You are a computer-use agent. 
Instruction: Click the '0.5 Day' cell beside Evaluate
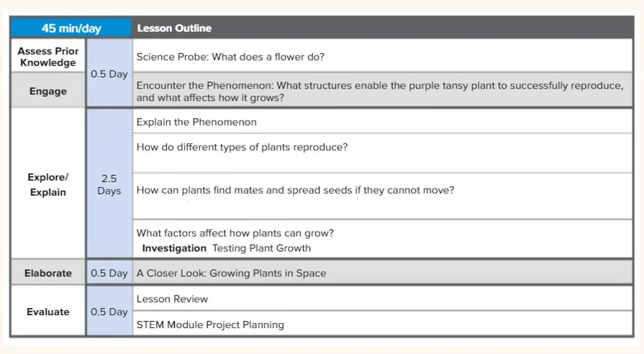[x=109, y=312]
